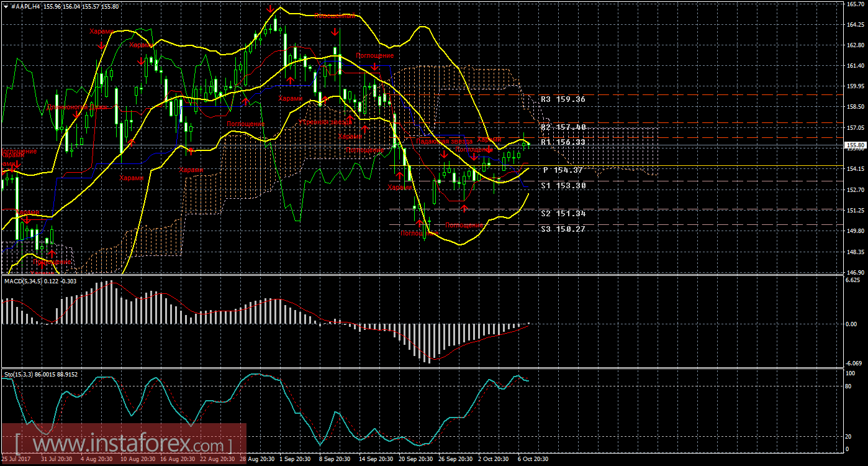The width and height of the screenshot is (868, 466).
Task: Select the S1 153.30 support label
Action: click(563, 186)
